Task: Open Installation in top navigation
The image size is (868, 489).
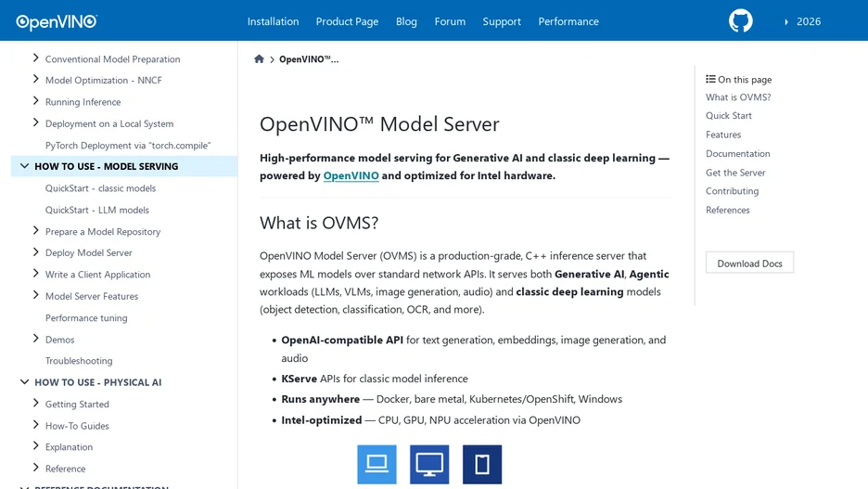Action: [273, 21]
